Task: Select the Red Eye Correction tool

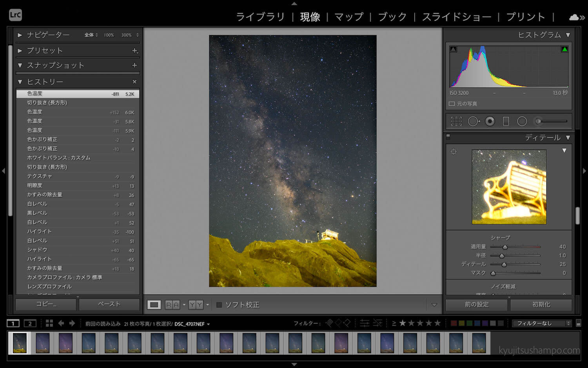Action: coord(490,121)
